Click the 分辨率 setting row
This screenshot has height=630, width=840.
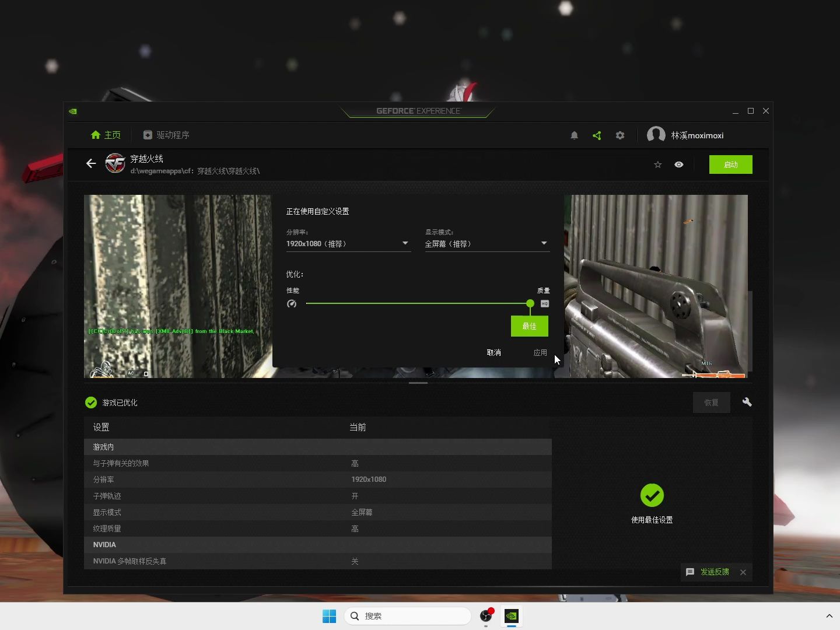pos(318,480)
